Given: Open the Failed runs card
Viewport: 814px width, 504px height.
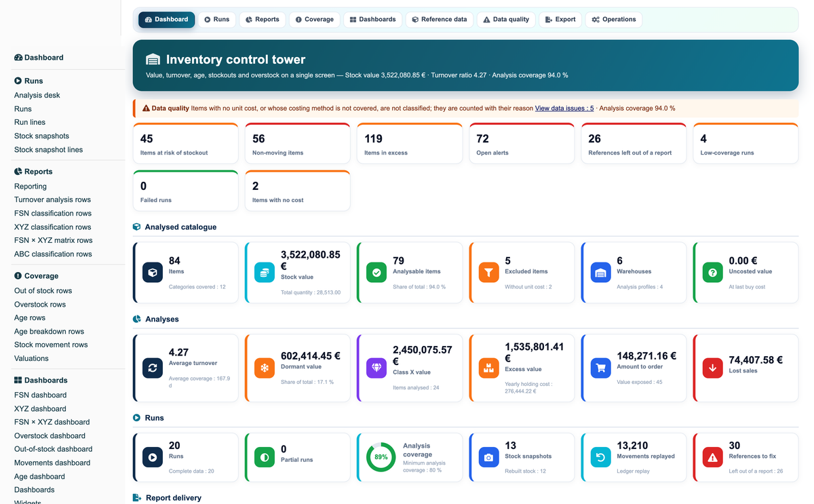Looking at the screenshot, I should (185, 191).
